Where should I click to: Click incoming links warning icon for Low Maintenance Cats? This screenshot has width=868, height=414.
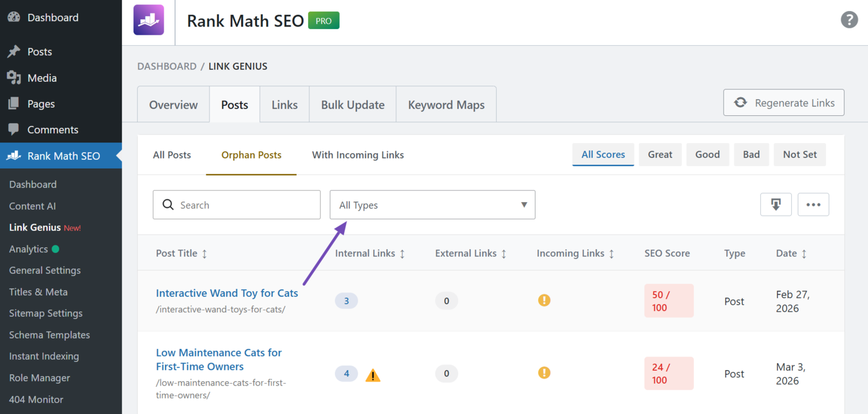[x=544, y=373]
